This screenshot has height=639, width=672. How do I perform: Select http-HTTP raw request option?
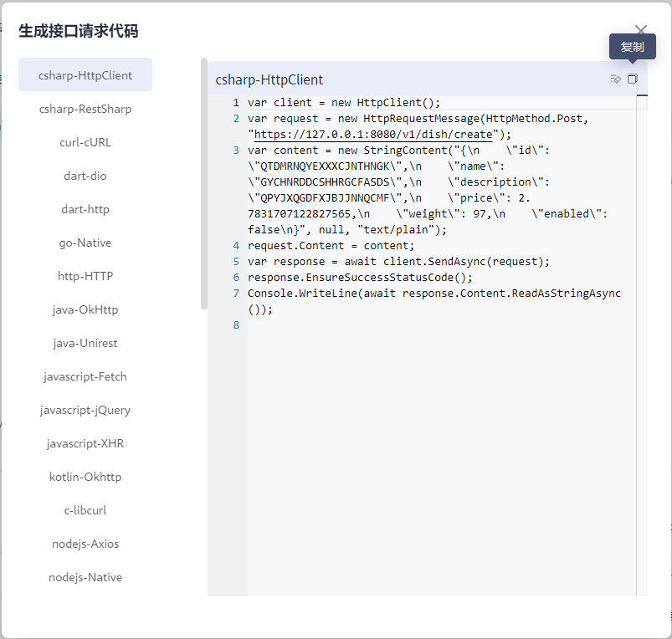tap(85, 276)
